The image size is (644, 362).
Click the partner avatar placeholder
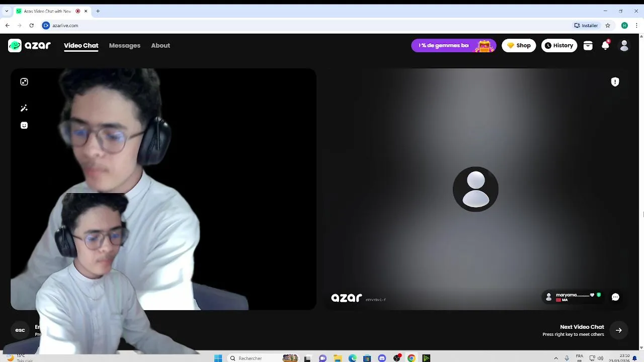[475, 189]
